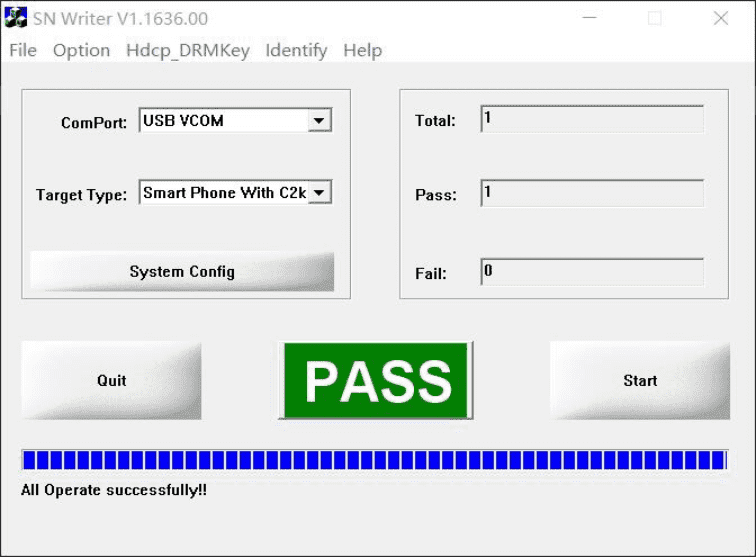Close the SN Writer window
Screen dimensions: 756x557
721,18
